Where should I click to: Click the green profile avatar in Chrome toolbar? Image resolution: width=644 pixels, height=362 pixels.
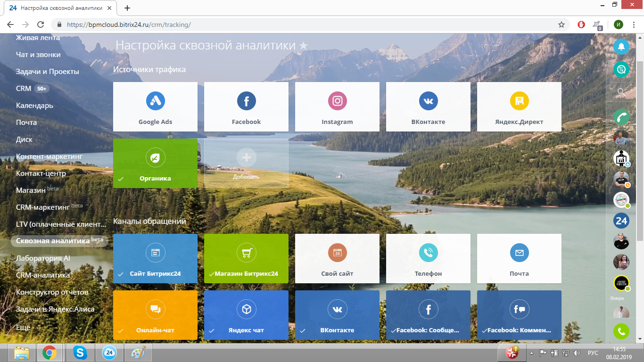click(x=619, y=25)
